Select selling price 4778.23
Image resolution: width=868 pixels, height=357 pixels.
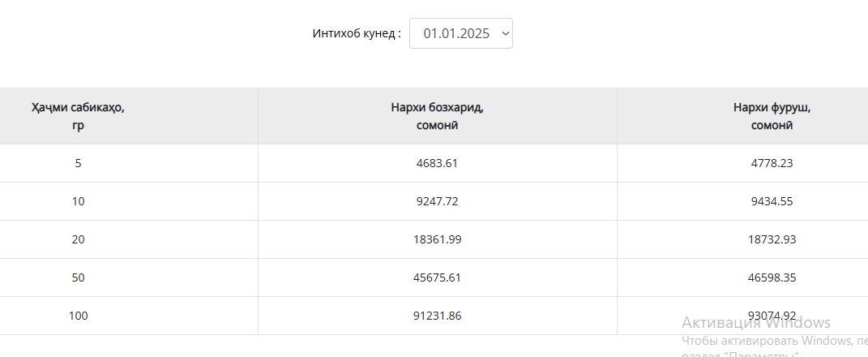coord(772,163)
